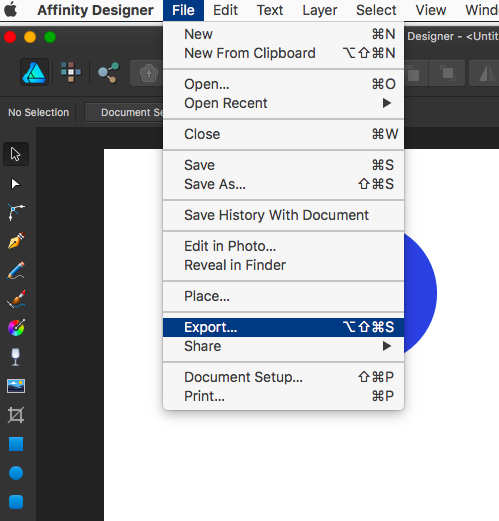
Task: Choose Save menu item
Action: pyautogui.click(x=283, y=165)
